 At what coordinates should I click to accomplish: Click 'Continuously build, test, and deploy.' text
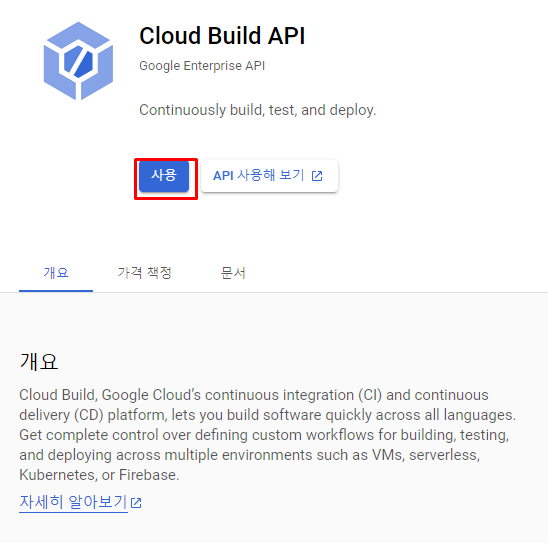pyautogui.click(x=258, y=110)
